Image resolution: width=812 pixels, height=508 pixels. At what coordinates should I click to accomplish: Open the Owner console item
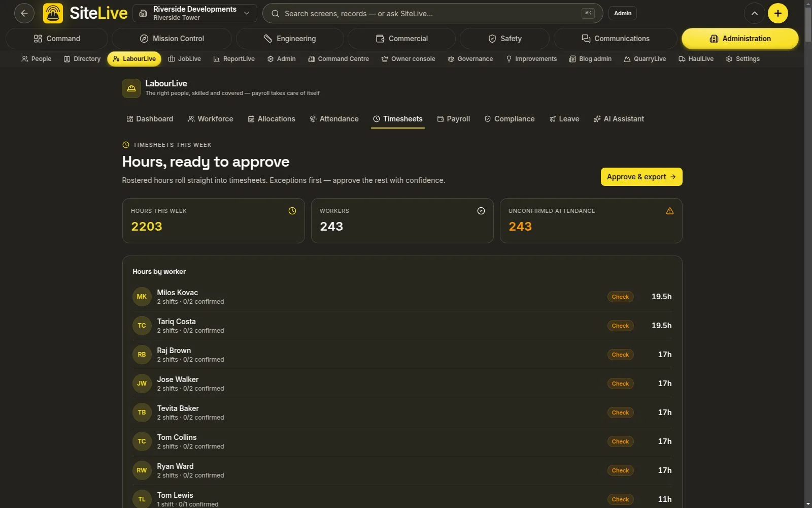pos(409,59)
